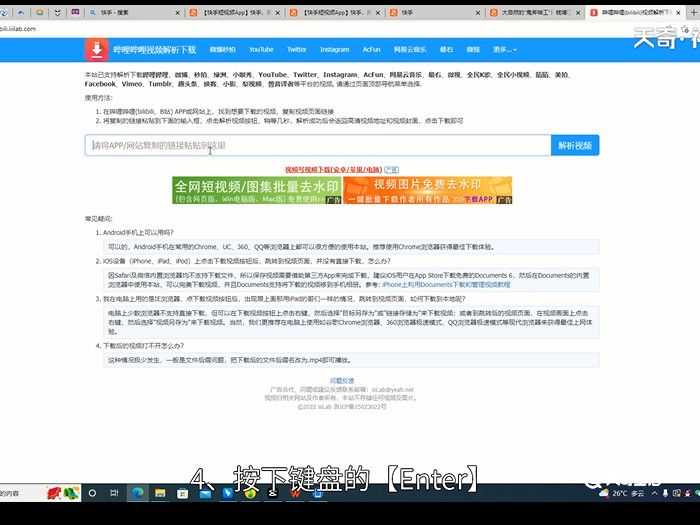
Task: Click the 下载后的视频打不开怎么办 FAQ question
Action: pos(143,346)
